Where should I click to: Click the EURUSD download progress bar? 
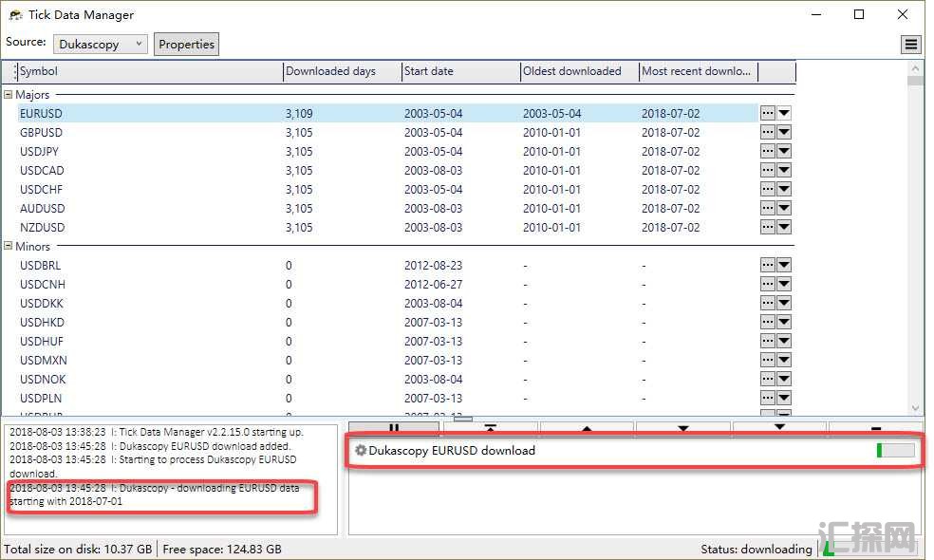click(896, 451)
